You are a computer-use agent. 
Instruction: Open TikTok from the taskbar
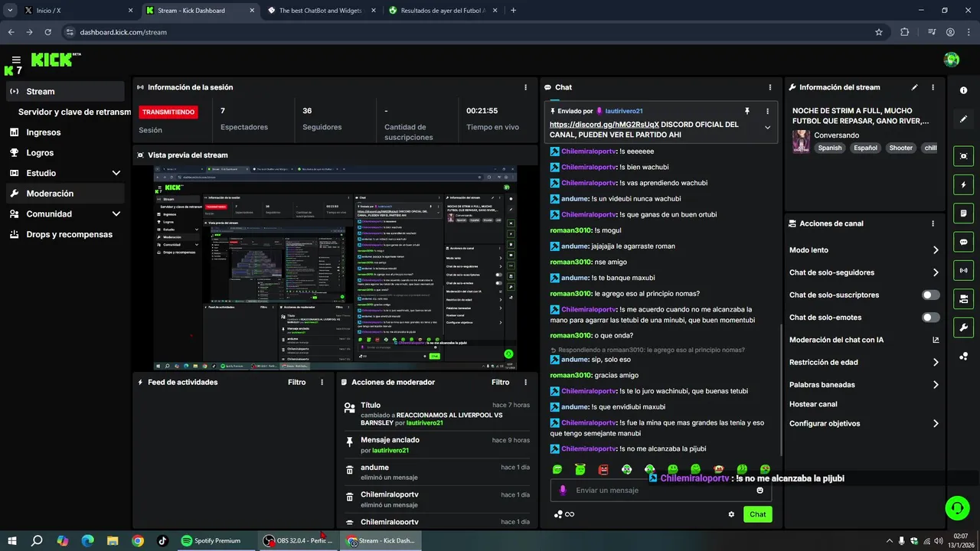point(162,540)
